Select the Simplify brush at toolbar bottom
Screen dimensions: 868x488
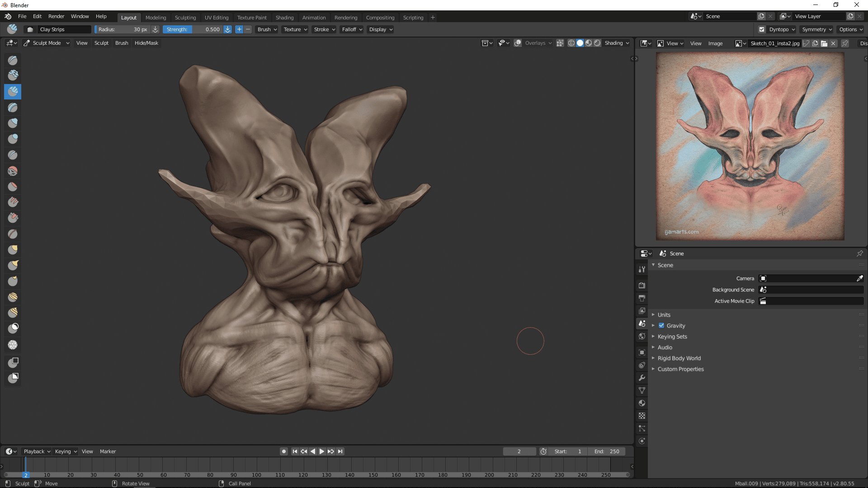coord(13,345)
